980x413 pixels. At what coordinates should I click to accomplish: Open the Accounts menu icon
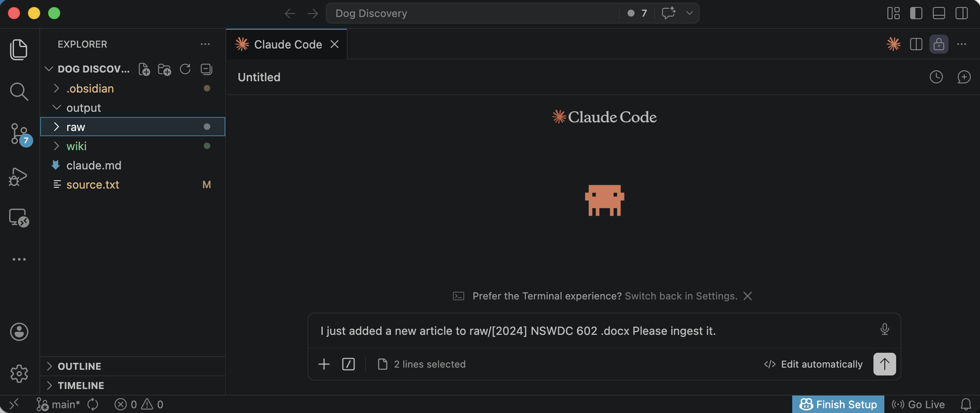(19, 332)
